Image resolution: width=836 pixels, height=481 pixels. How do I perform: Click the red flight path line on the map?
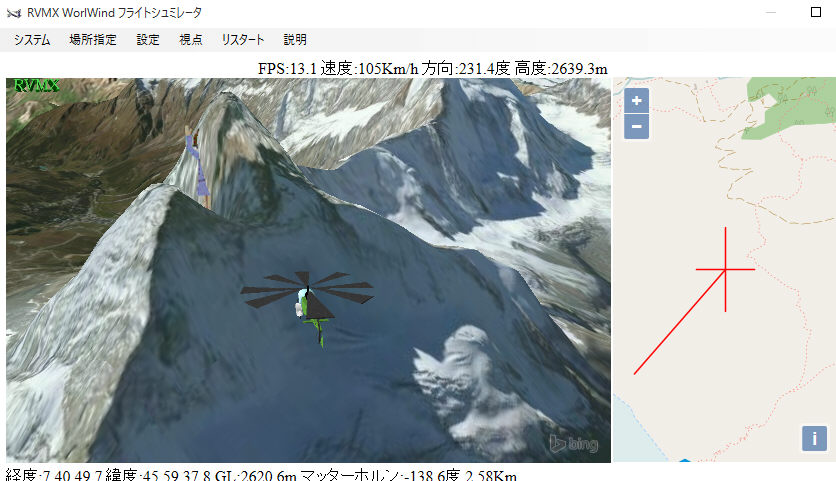(679, 322)
